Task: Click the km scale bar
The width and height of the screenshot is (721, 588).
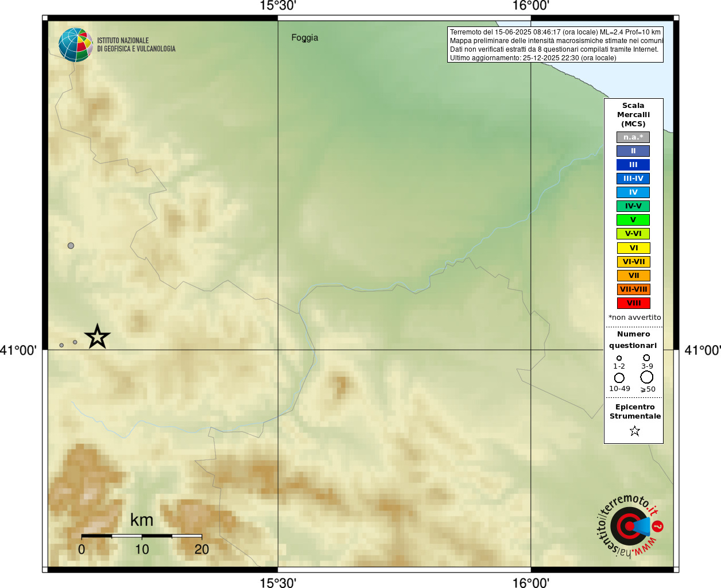Action: (x=142, y=536)
